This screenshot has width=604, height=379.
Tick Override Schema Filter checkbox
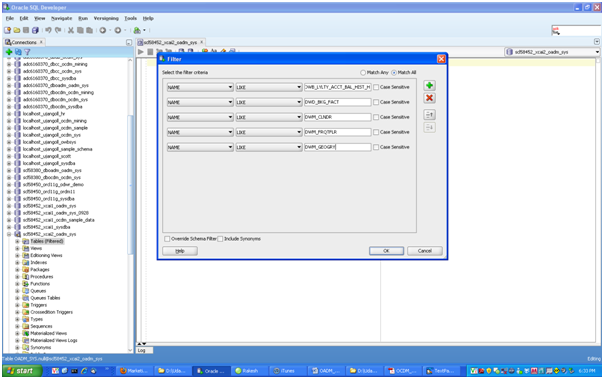pyautogui.click(x=167, y=239)
